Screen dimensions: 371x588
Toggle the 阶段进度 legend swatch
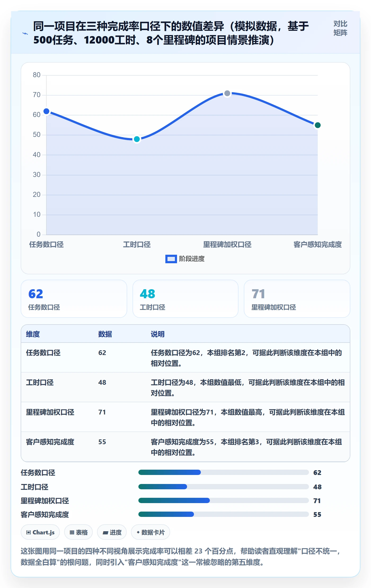tap(171, 259)
